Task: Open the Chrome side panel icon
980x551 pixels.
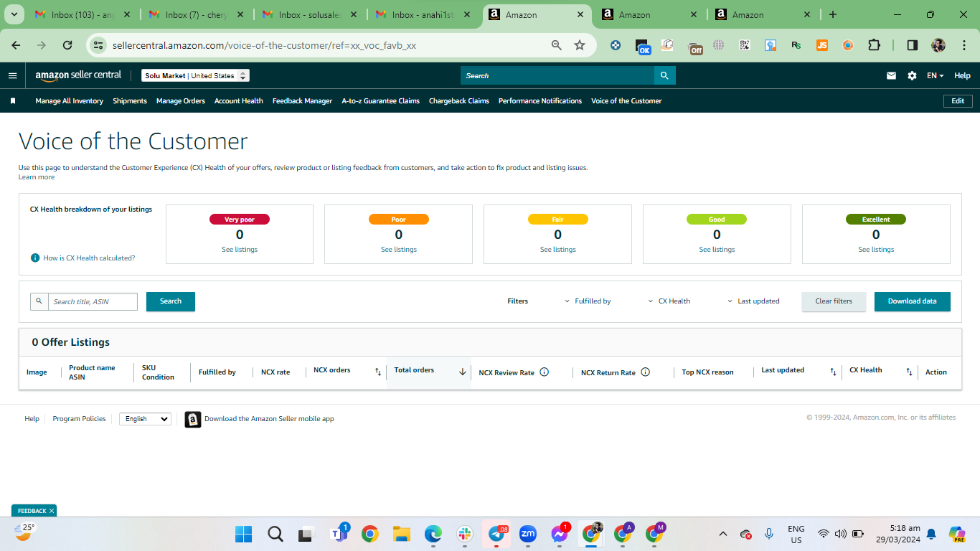Action: point(913,45)
